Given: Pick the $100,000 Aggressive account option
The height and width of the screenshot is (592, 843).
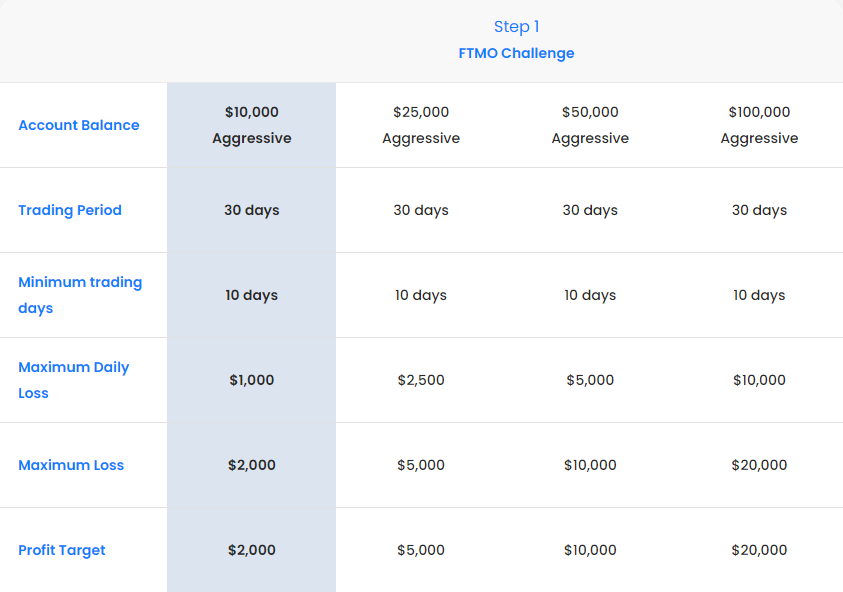Looking at the screenshot, I should coord(759,125).
